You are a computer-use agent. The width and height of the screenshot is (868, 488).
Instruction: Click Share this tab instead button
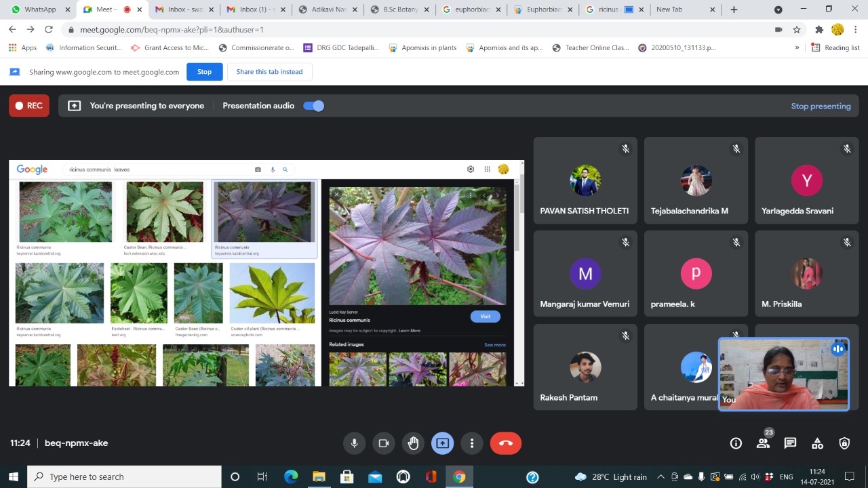pos(269,72)
